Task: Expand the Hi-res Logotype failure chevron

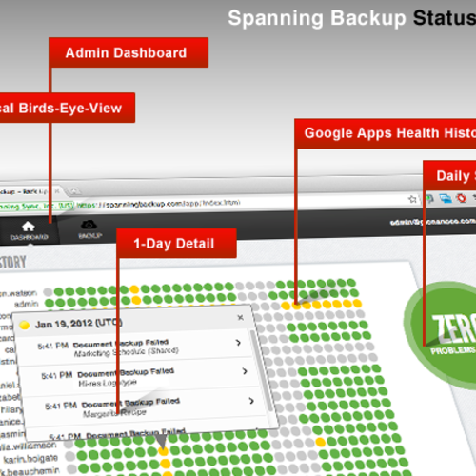Action: tap(245, 371)
